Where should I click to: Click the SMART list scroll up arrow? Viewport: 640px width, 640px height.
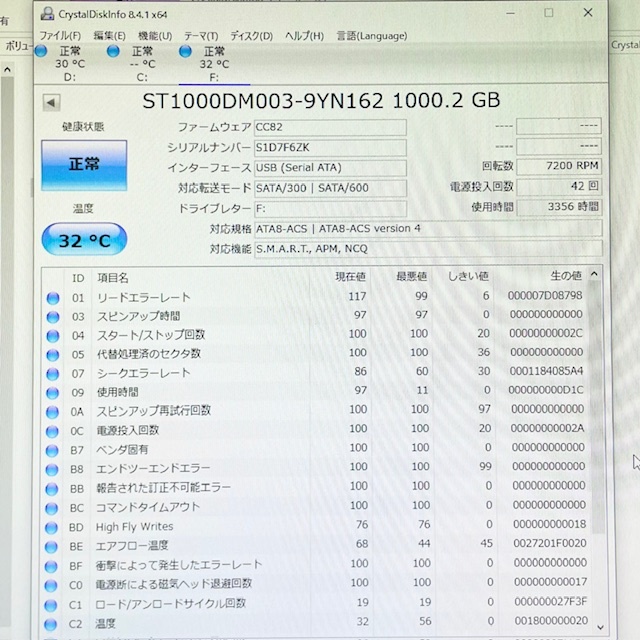[594, 274]
